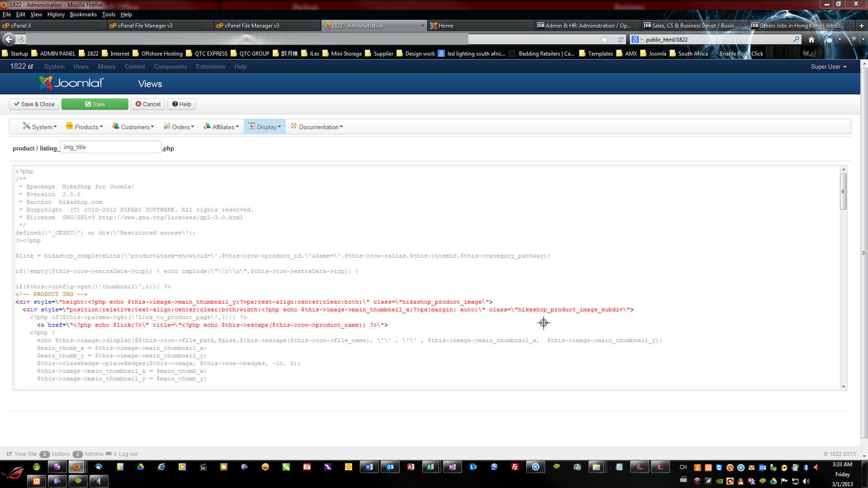Open the Display dropdown menu

(265, 127)
